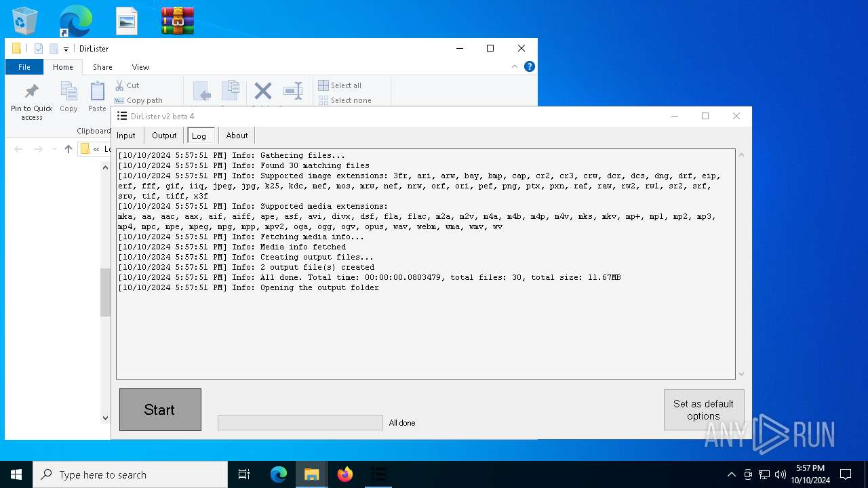Switch to the Output tab
Viewport: 868px width, 488px height.
(x=164, y=136)
